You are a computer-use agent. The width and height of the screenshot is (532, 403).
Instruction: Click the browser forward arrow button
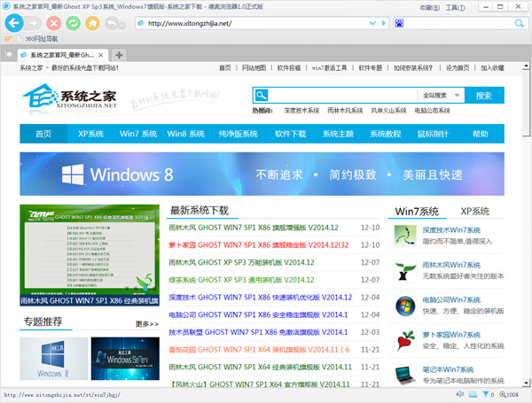(34, 22)
